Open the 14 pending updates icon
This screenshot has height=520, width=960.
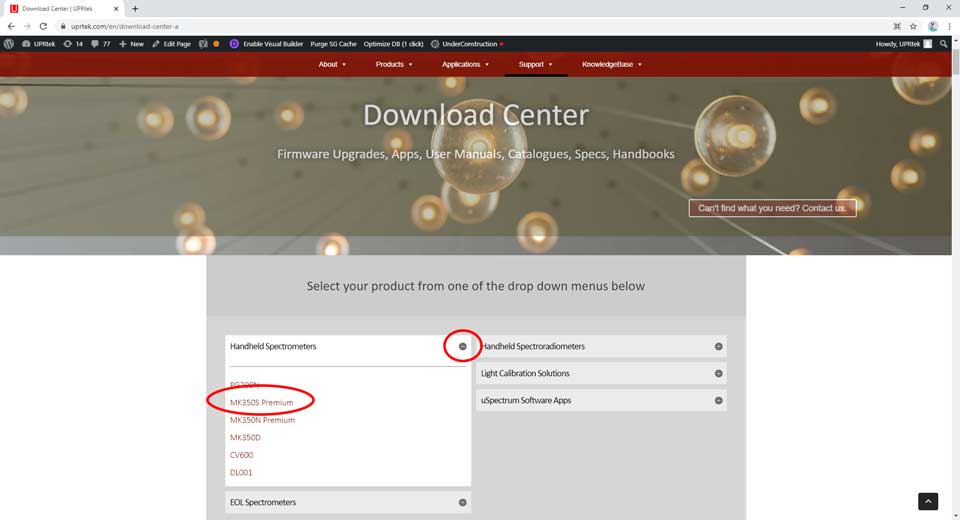[73, 44]
